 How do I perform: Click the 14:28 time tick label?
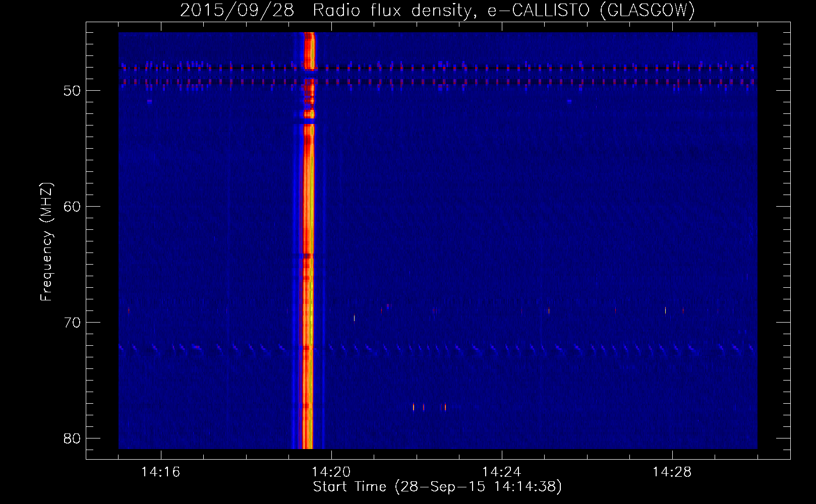[672, 472]
